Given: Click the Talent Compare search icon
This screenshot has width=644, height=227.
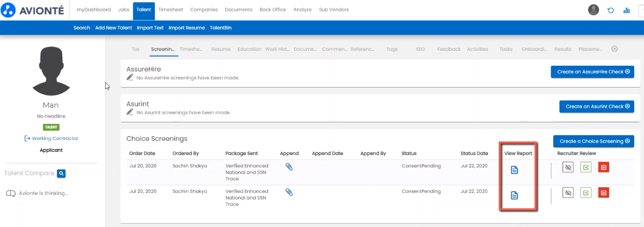Looking at the screenshot, I should coord(61,173).
